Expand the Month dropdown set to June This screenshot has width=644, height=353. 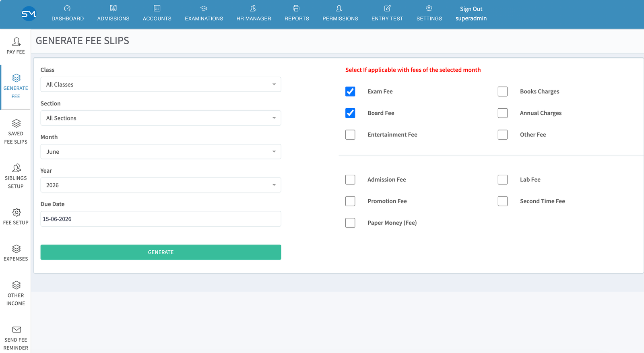pos(161,152)
